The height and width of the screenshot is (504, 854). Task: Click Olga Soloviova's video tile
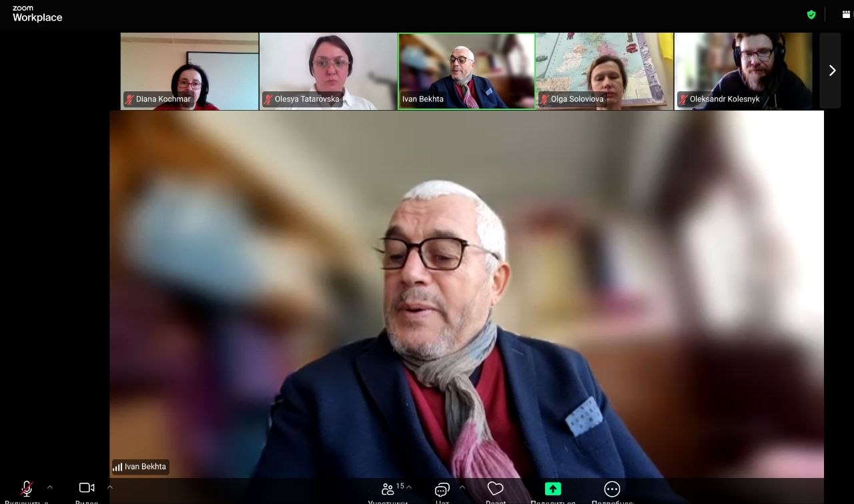tap(604, 71)
